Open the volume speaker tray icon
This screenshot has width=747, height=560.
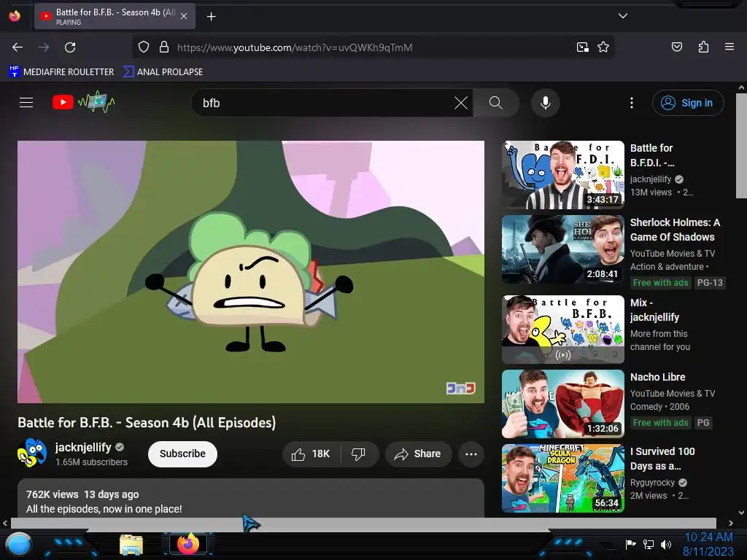point(666,544)
